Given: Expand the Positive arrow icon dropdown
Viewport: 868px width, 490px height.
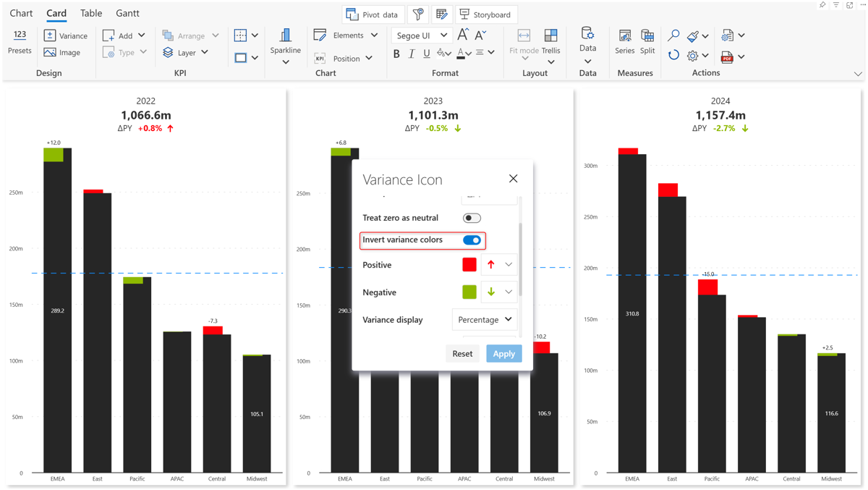Looking at the screenshot, I should [x=509, y=265].
